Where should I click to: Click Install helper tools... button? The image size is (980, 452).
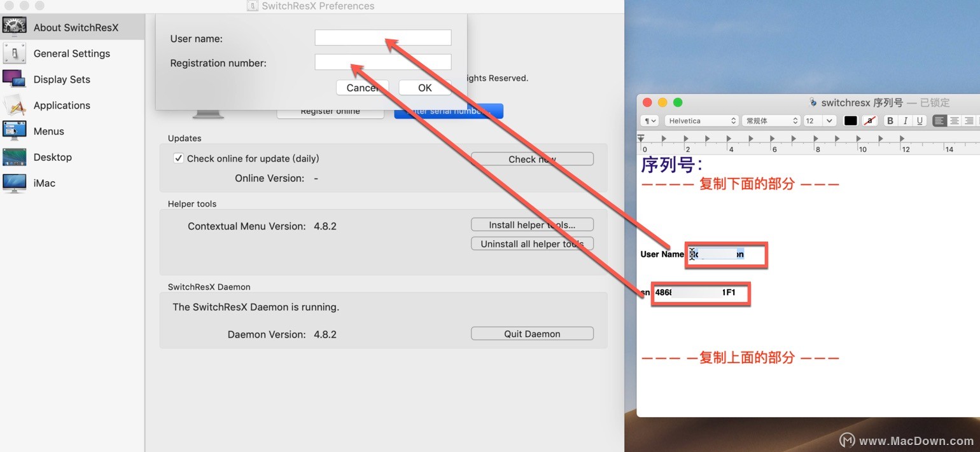[532, 224]
